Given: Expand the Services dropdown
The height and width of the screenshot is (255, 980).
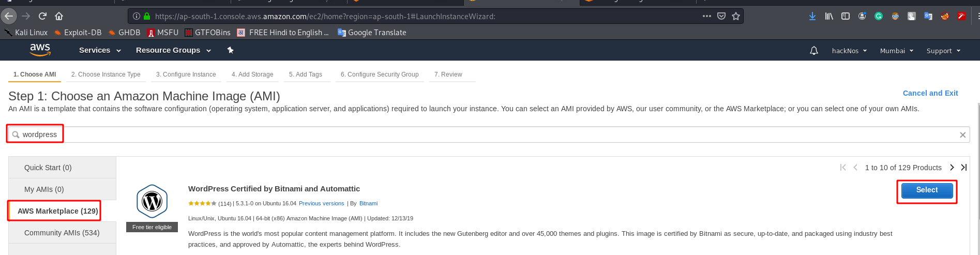Looking at the screenshot, I should tap(100, 50).
